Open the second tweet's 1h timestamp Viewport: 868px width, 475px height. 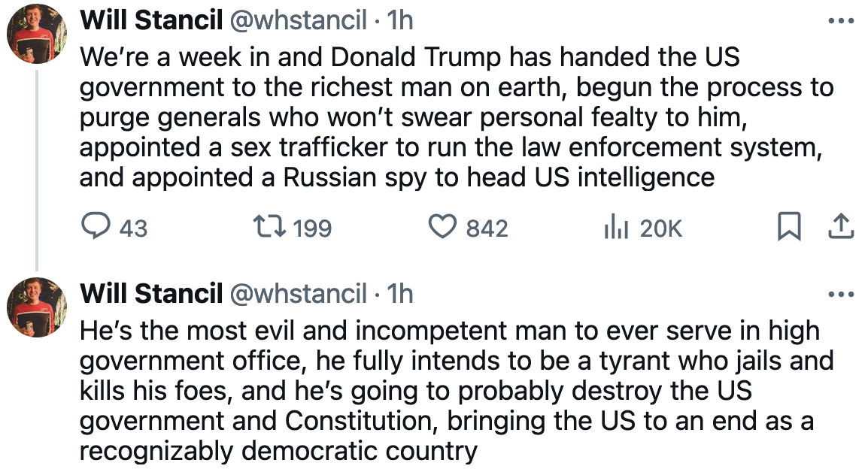click(399, 293)
